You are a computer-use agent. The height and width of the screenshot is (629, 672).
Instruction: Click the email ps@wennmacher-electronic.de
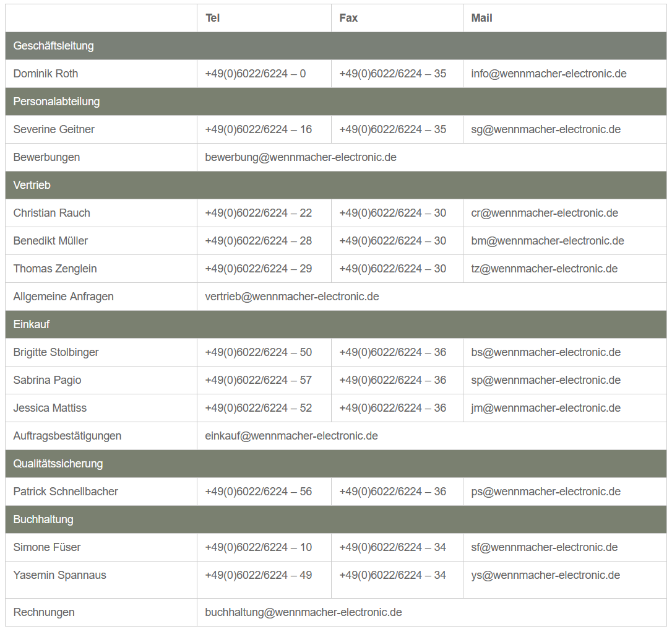(x=546, y=492)
